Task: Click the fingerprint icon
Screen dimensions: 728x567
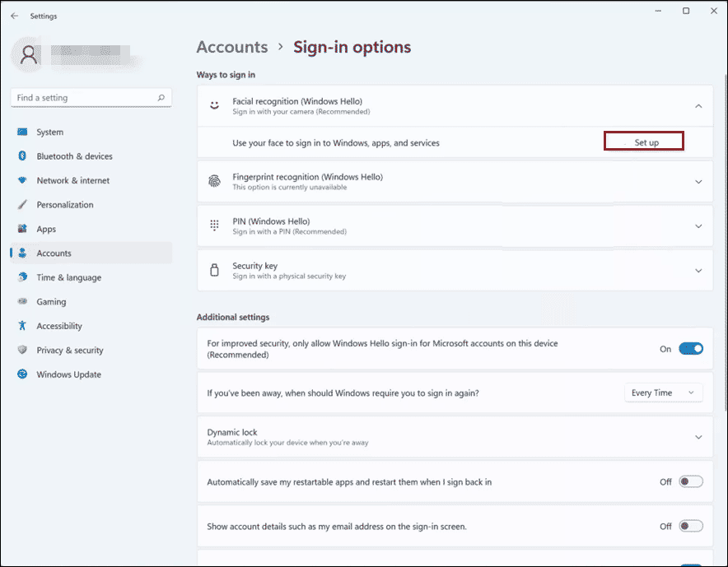Action: (214, 181)
